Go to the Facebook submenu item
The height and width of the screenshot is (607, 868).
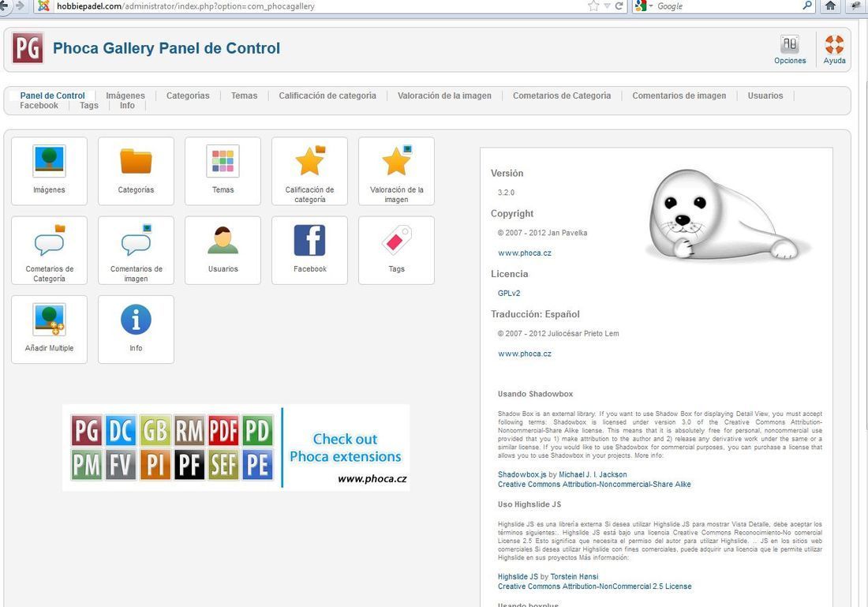(x=39, y=105)
